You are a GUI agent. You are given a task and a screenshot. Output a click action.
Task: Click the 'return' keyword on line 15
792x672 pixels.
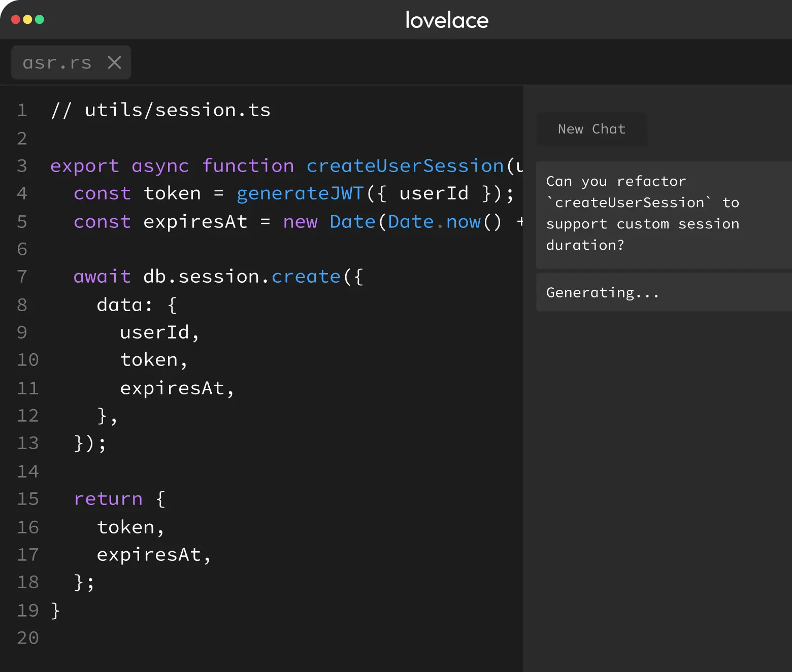click(108, 499)
